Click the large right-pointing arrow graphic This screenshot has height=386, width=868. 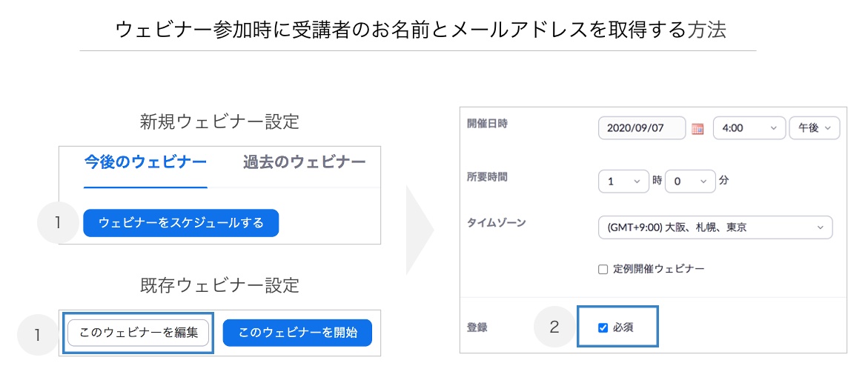(x=420, y=230)
